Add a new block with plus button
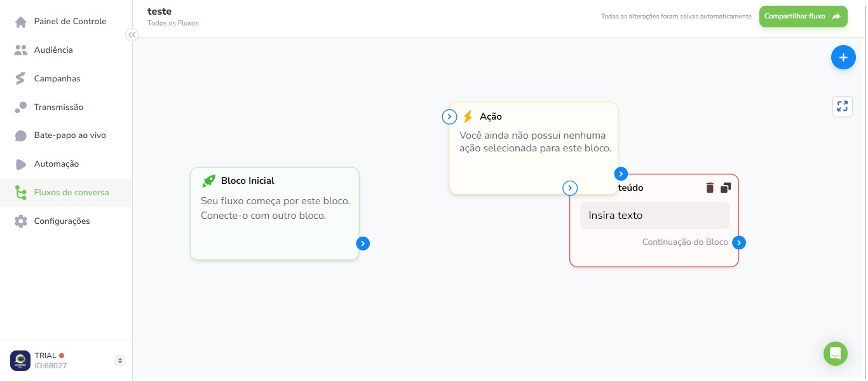 [x=843, y=58]
